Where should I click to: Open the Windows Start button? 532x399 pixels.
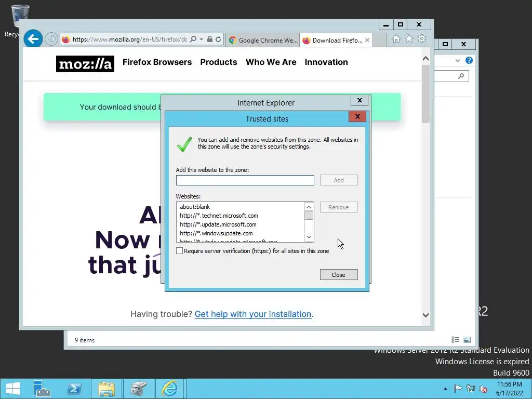(x=13, y=389)
